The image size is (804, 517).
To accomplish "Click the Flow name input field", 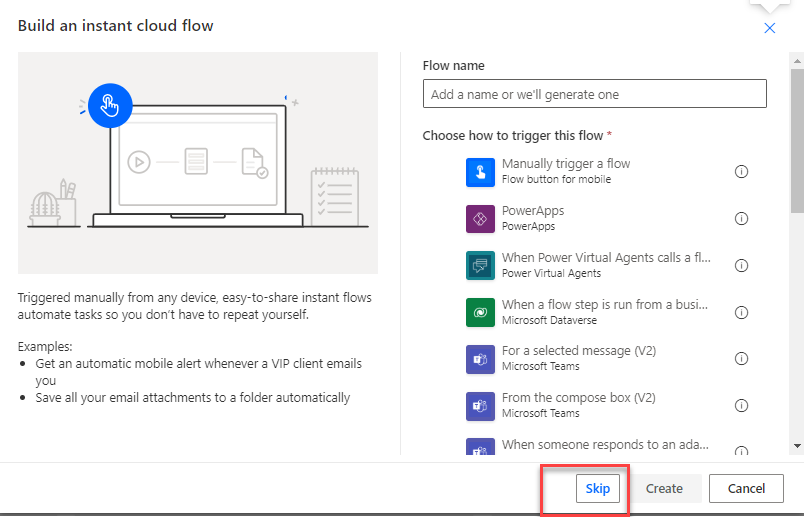I will 595,94.
